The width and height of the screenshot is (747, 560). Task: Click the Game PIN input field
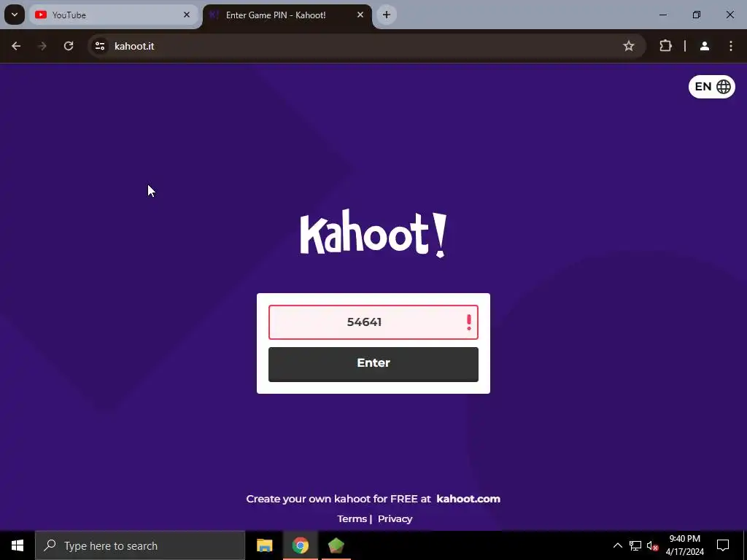[x=373, y=322]
